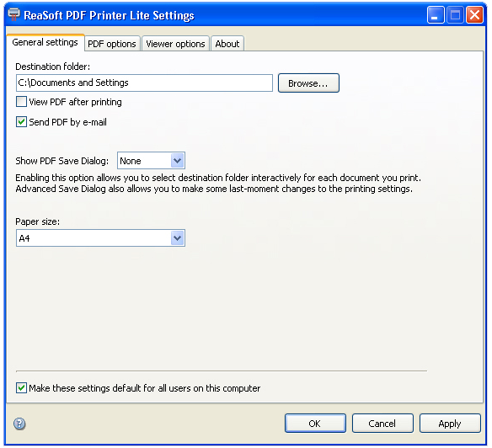Select the General settings tab

coord(45,42)
